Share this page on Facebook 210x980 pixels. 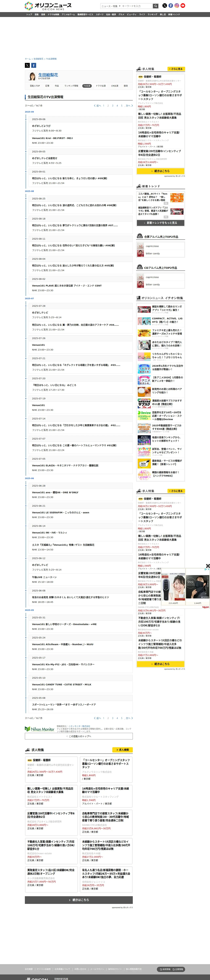click(x=34, y=65)
